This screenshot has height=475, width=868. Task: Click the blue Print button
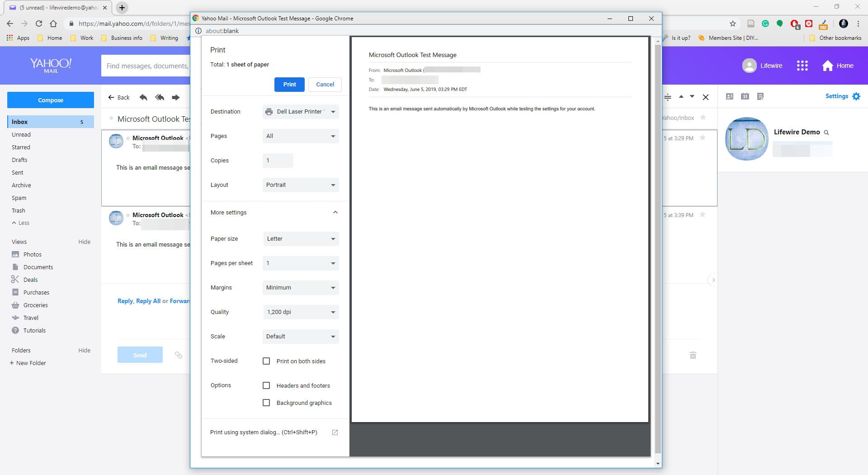(289, 85)
